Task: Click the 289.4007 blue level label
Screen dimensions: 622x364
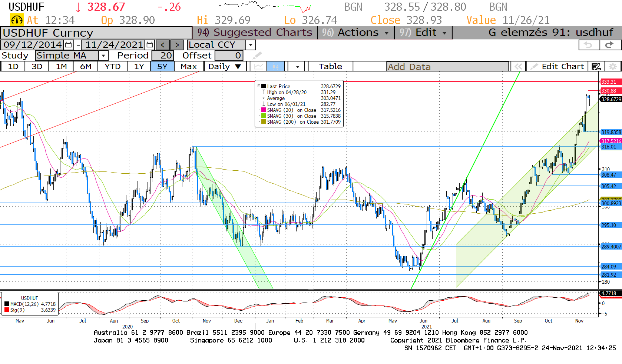Action: click(x=611, y=247)
